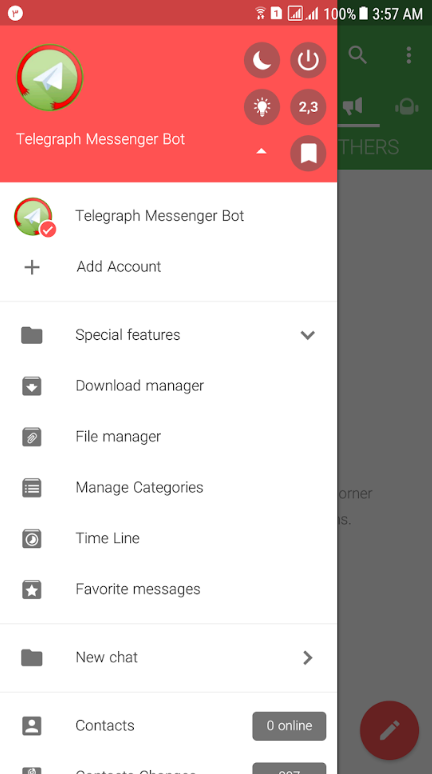The width and height of the screenshot is (432, 774).
Task: Open large profile avatar in header
Action: 49,77
